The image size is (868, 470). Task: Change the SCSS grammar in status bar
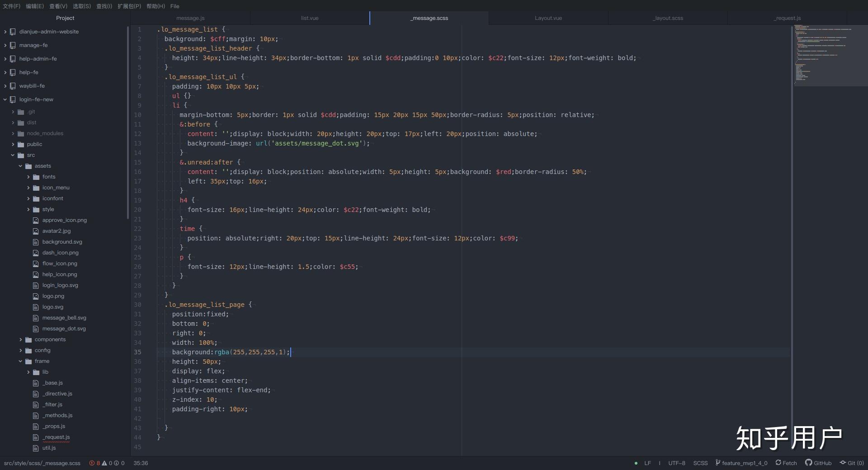[x=700, y=463]
